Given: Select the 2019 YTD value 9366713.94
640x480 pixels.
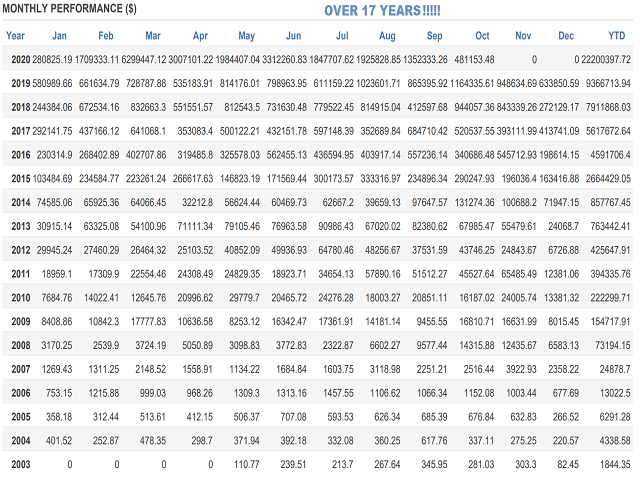Looking at the screenshot, I should [x=608, y=83].
